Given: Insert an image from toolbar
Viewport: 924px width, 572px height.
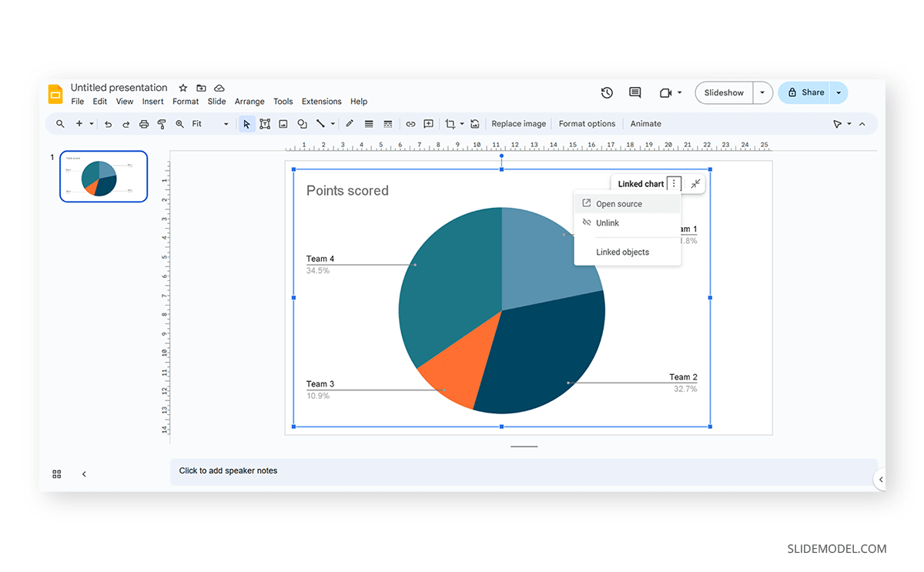Looking at the screenshot, I should [283, 124].
